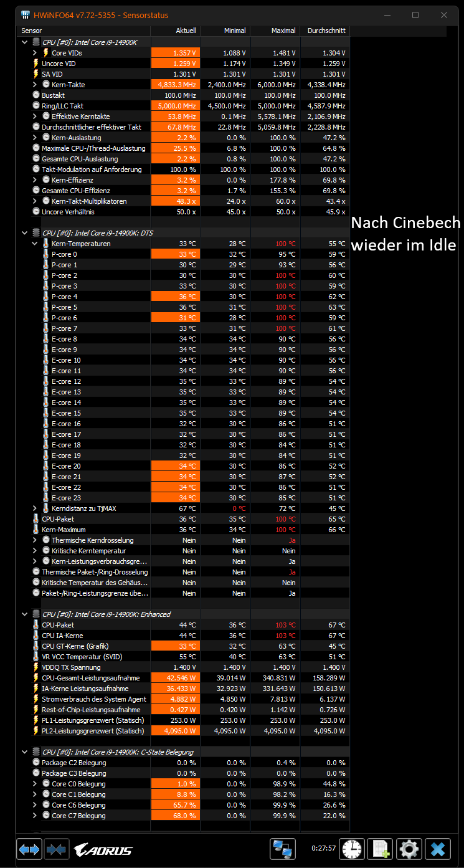Viewport: 464px width, 868px height.
Task: Expand the Core VIDs row
Action: point(35,53)
